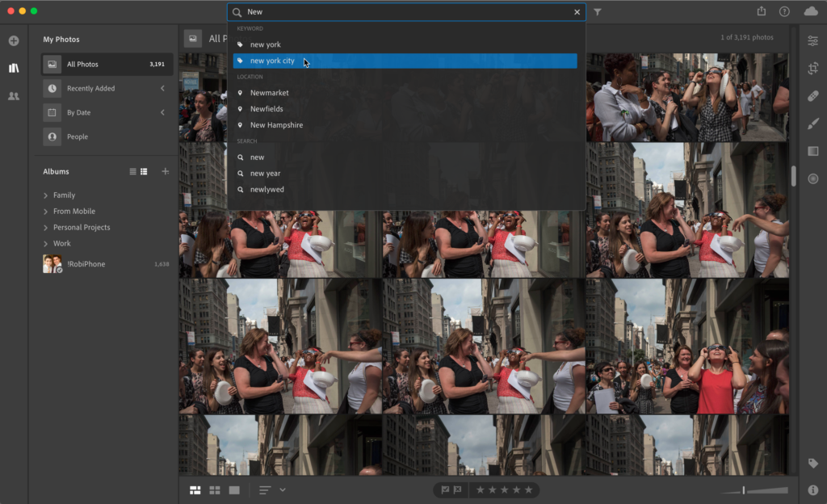Image resolution: width=827 pixels, height=504 pixels.
Task: Open the Edit sliders panel
Action: 812,40
